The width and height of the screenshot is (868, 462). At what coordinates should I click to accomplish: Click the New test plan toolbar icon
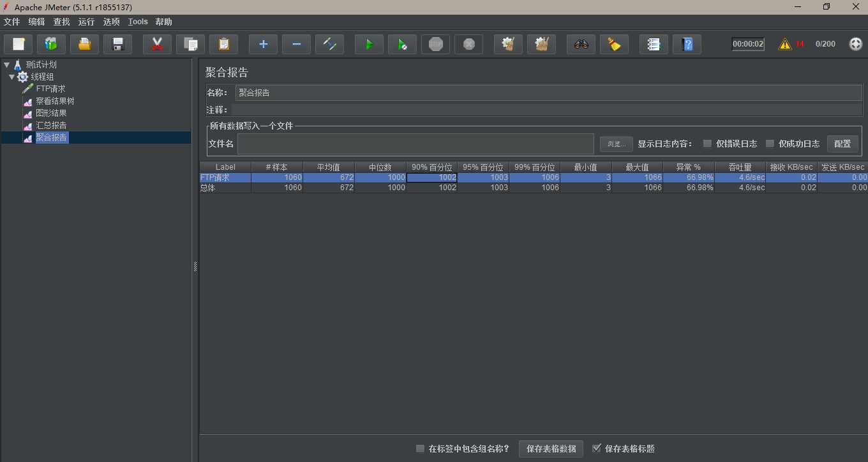click(x=19, y=44)
